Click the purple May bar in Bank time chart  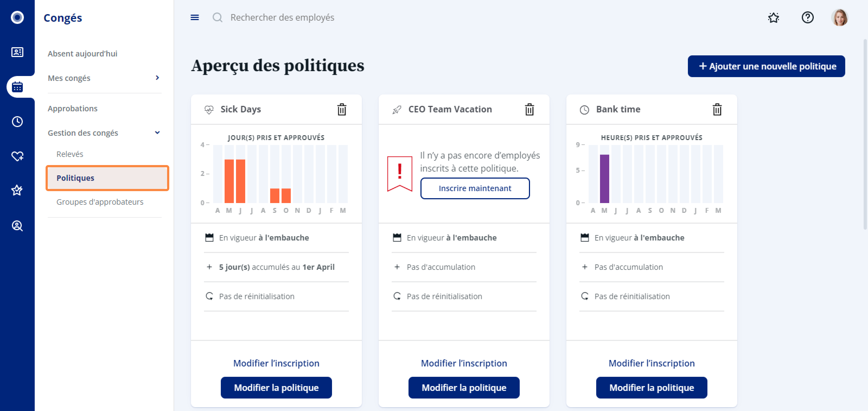605,179
